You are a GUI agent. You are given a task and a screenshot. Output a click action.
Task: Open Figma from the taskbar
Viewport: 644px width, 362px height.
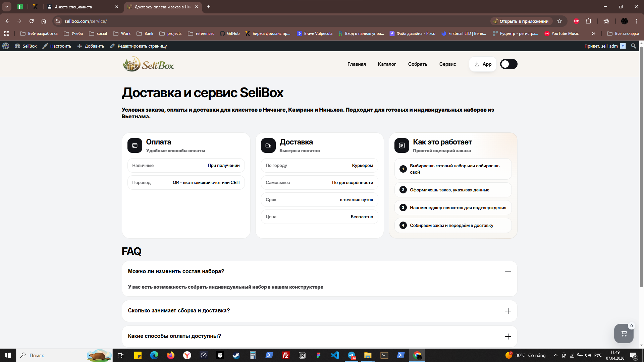tap(319, 355)
